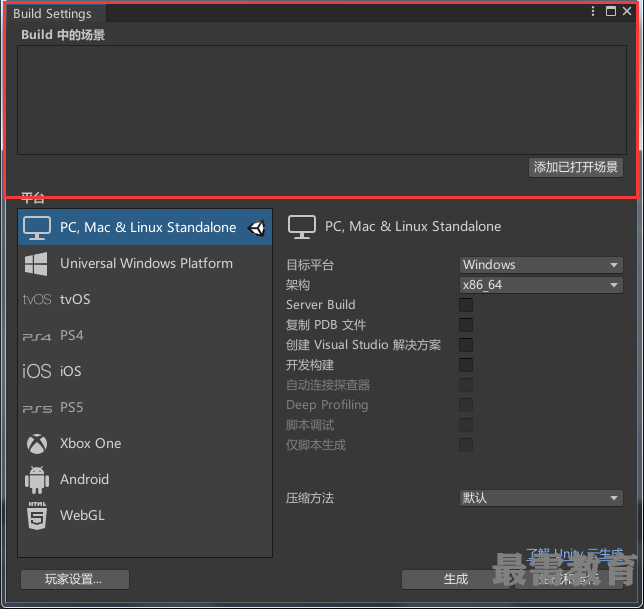The height and width of the screenshot is (609, 644).
Task: Click the Server Build label
Action: [x=321, y=305]
